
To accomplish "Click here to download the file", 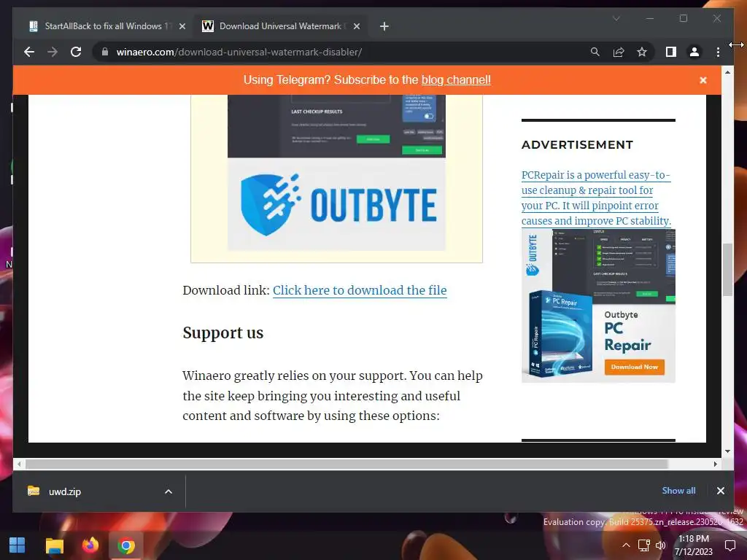I will tap(360, 290).
